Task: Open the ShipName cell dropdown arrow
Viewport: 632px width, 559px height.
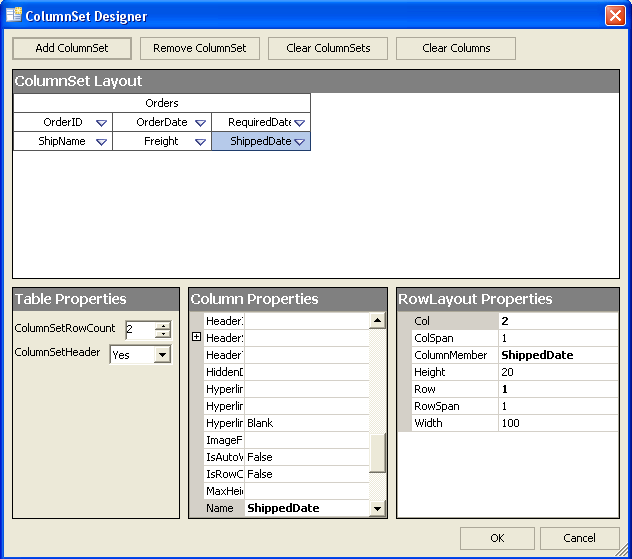Action: [x=101, y=142]
